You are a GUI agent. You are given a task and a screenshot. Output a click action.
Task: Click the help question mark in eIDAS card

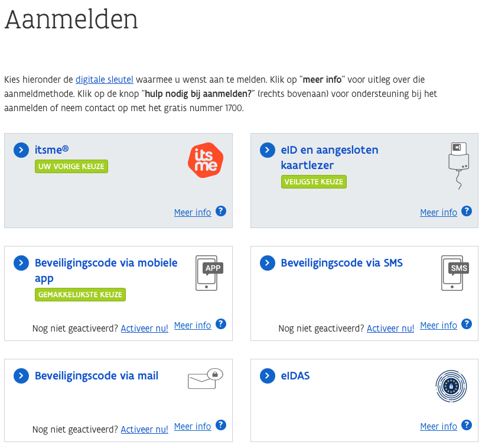click(x=467, y=425)
